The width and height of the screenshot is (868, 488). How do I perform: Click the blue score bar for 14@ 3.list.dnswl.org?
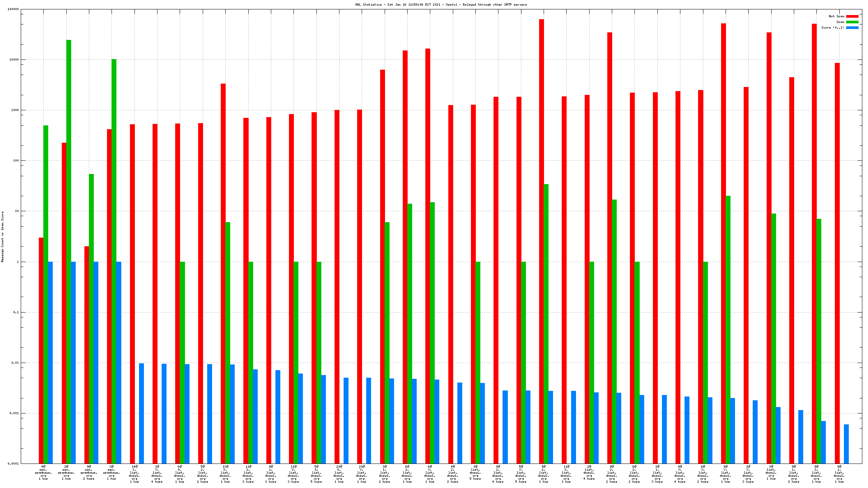[141, 413]
